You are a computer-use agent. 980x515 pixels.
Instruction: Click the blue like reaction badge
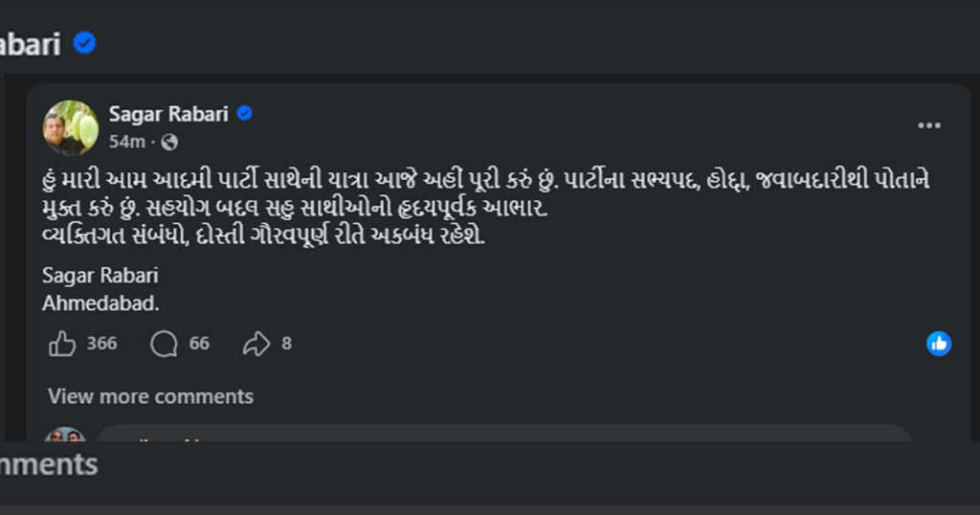coord(939,344)
